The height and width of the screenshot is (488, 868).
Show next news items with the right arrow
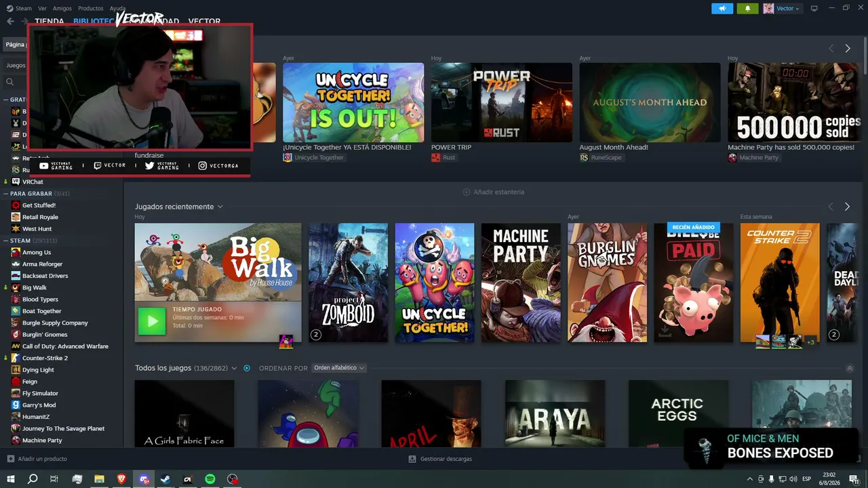point(847,49)
